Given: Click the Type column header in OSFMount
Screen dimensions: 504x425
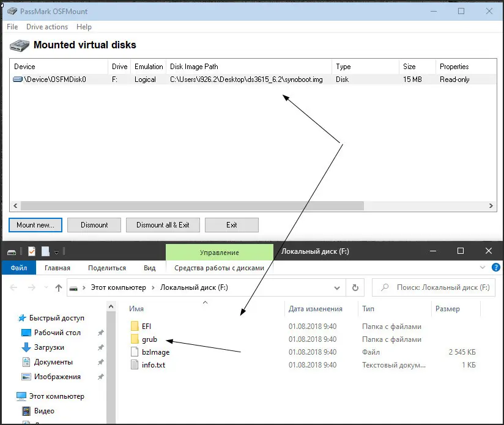Looking at the screenshot, I should (x=366, y=67).
